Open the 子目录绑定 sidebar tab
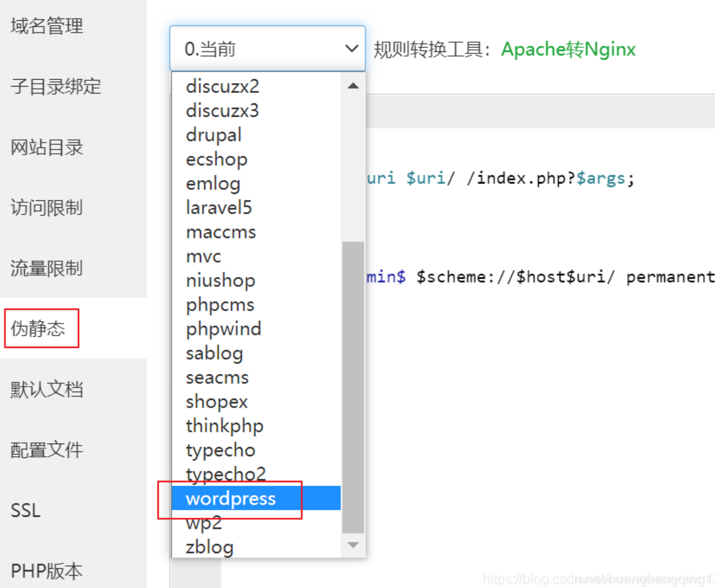This screenshot has height=588, width=715. click(56, 87)
